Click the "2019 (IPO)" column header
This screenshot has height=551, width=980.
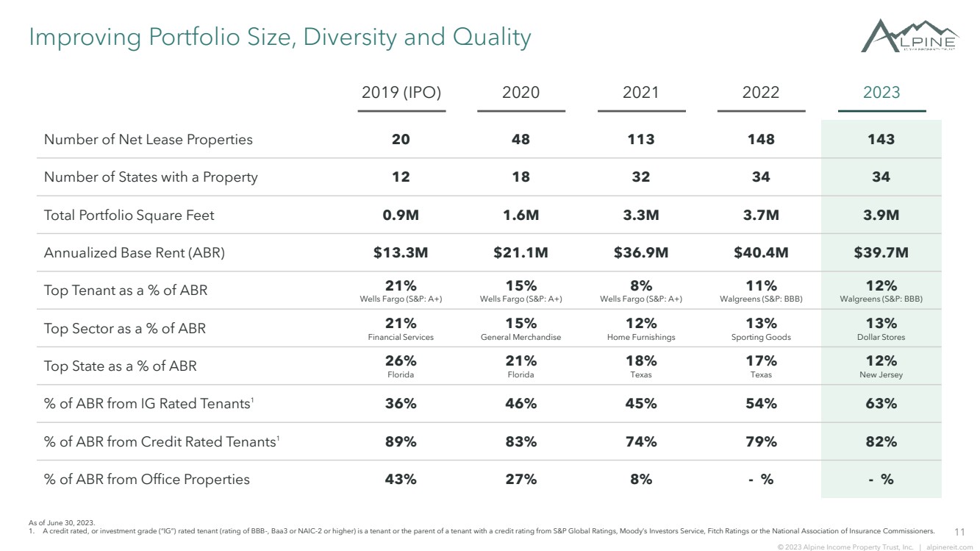click(x=401, y=92)
